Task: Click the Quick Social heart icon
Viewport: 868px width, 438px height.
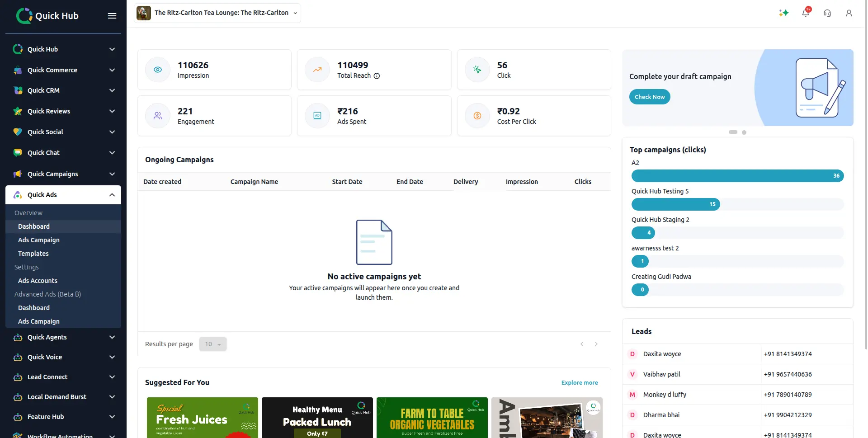Action: 18,132
